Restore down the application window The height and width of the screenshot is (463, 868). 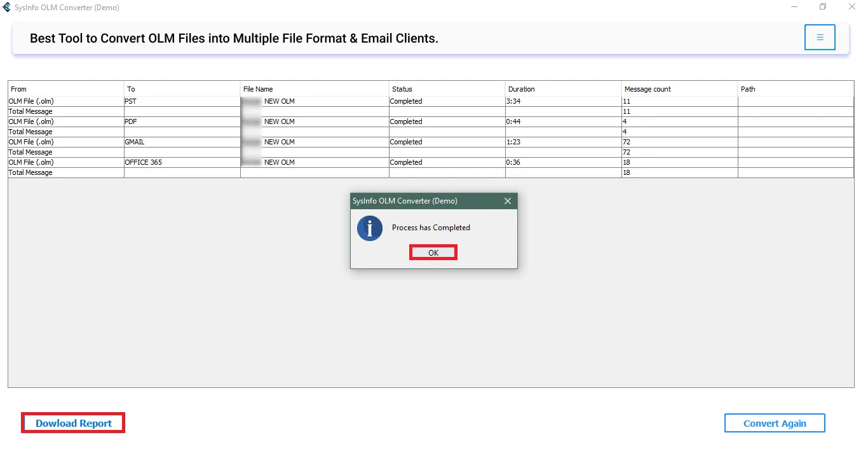(x=823, y=7)
